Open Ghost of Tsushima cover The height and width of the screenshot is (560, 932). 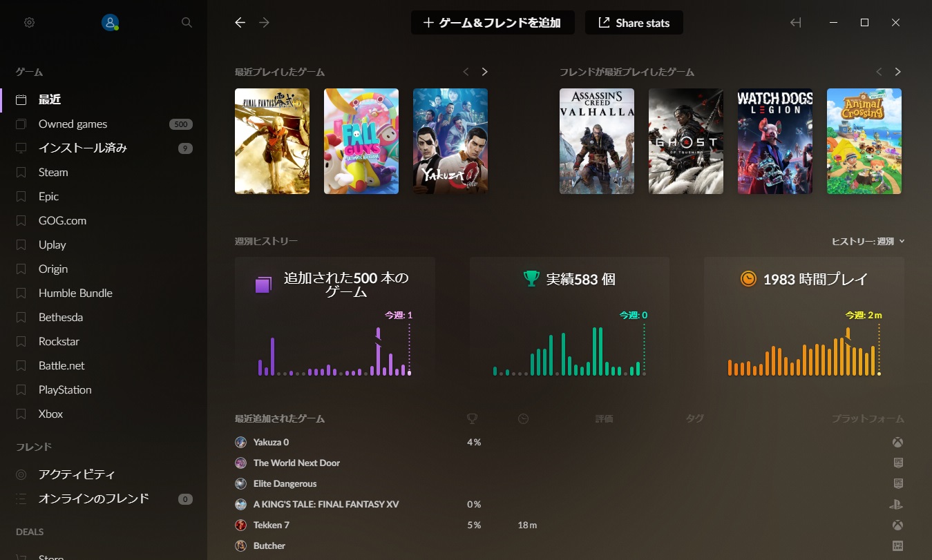pos(686,141)
